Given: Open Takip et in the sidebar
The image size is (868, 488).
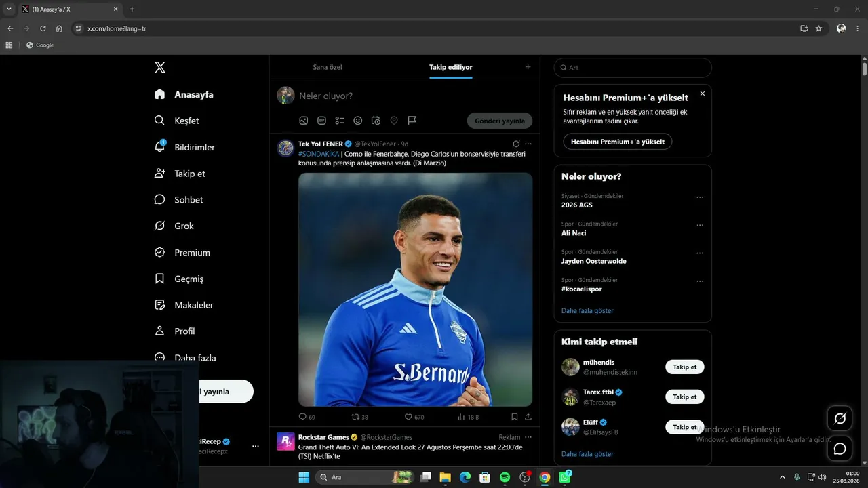Looking at the screenshot, I should (x=180, y=174).
